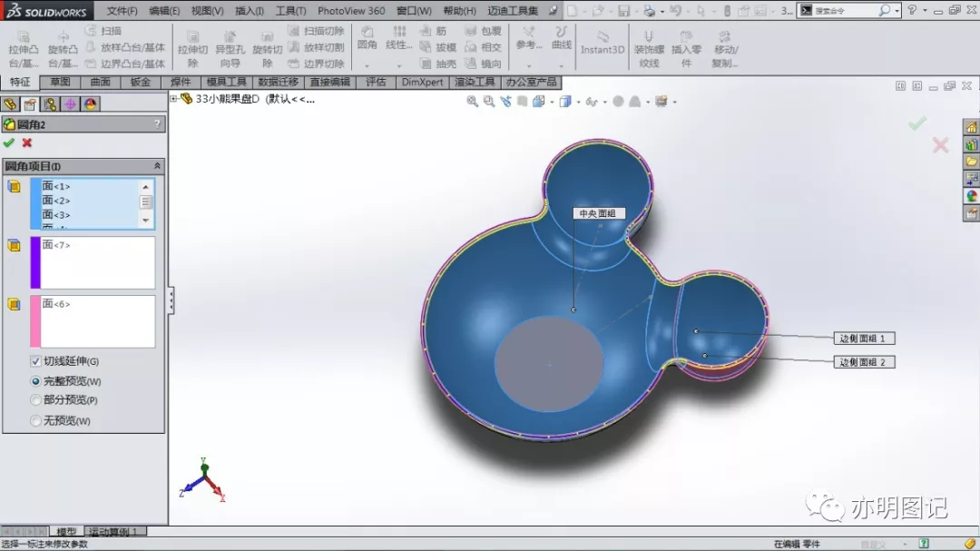Open the Display Style dropdown arrow
980x551 pixels.
point(577,102)
